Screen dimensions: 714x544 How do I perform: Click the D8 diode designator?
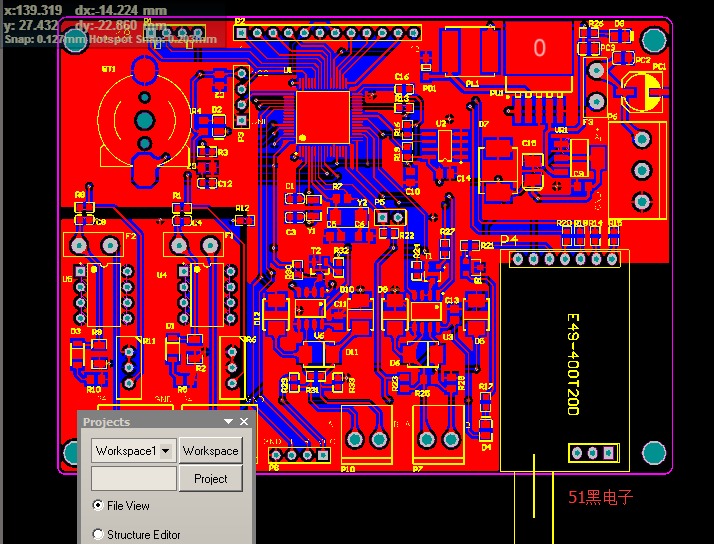[619, 23]
